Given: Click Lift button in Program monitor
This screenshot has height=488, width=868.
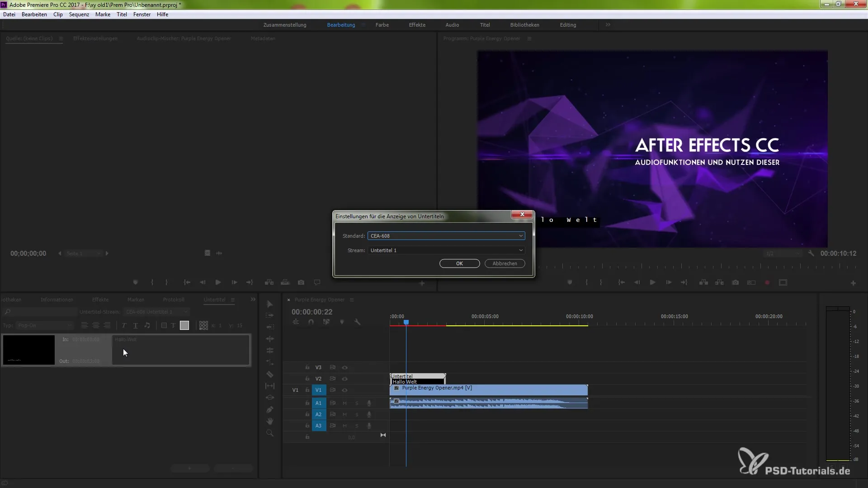Looking at the screenshot, I should (703, 282).
